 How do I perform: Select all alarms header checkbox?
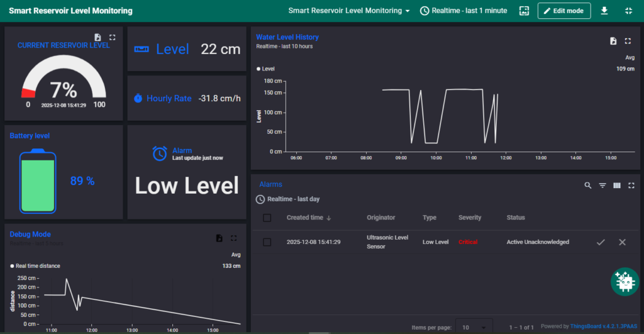pos(267,218)
